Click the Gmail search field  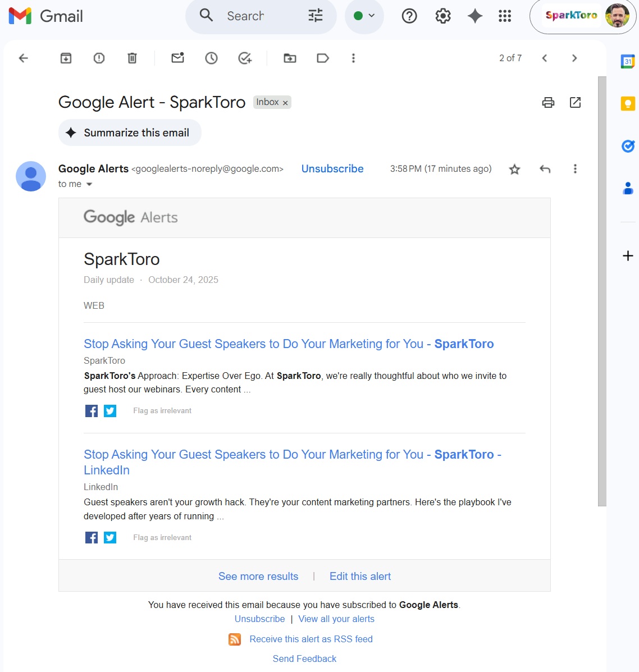[x=262, y=16]
